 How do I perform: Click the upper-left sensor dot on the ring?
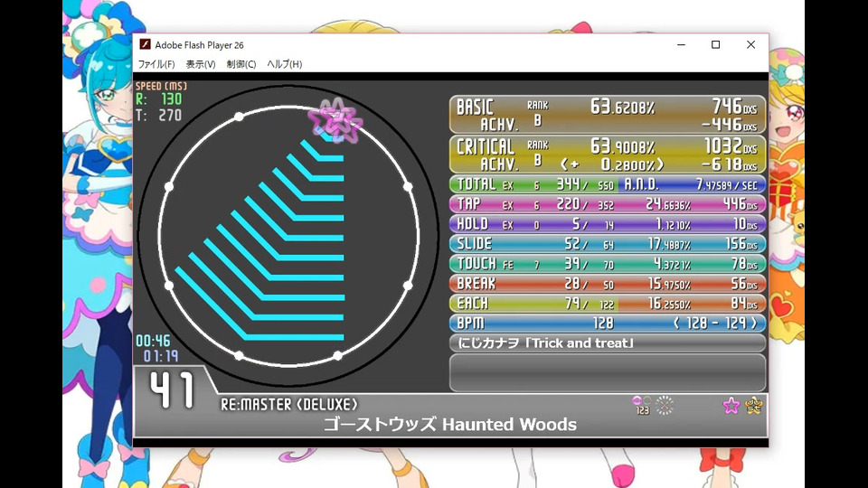pos(239,117)
